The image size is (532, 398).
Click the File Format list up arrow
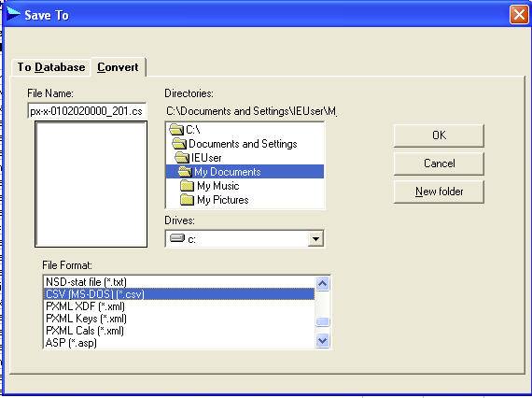tap(322, 283)
